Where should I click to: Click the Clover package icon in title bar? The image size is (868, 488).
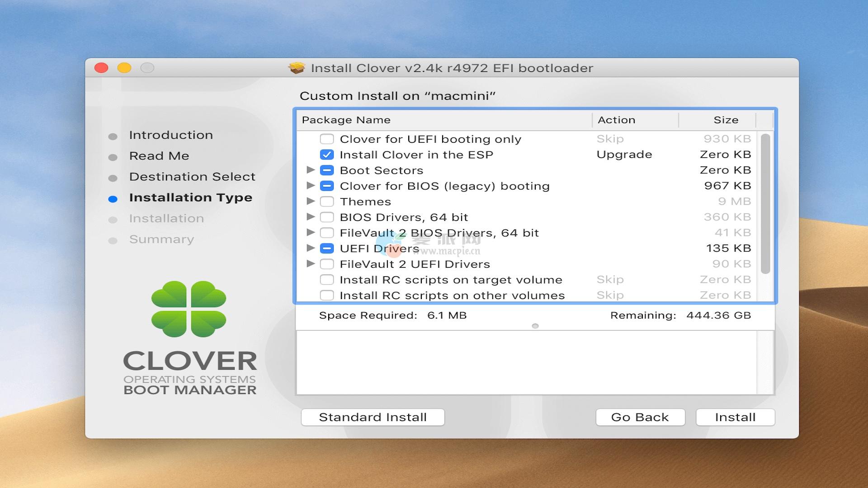(x=297, y=68)
